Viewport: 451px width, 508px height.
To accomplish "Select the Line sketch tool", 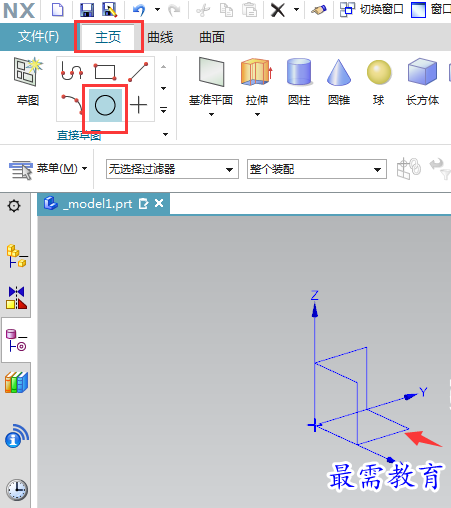I will (138, 71).
